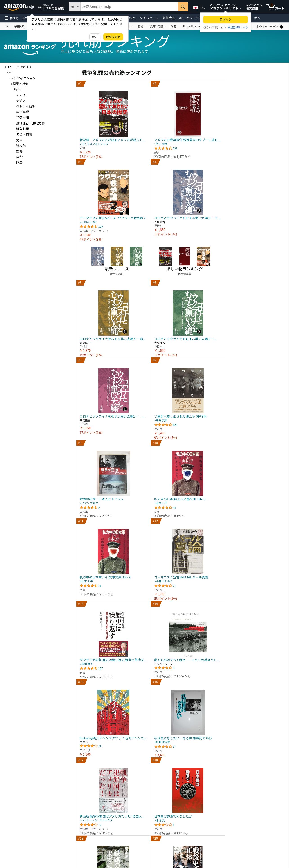Open the #2 アメリカの戦争責任 book cover
Viewport: 289px width, 868px height.
(x=188, y=114)
